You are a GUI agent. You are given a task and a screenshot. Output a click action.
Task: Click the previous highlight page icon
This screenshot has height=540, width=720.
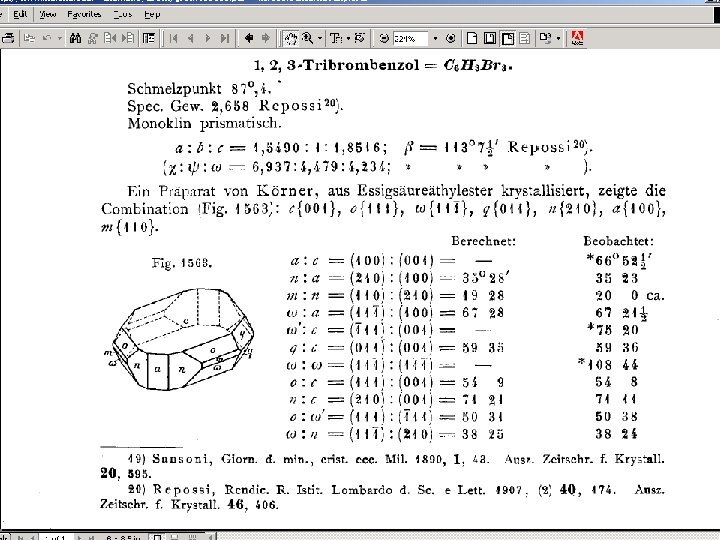click(x=110, y=38)
